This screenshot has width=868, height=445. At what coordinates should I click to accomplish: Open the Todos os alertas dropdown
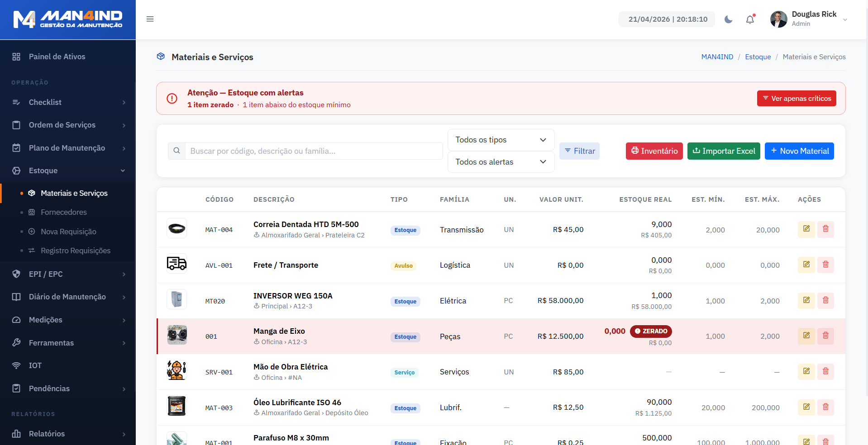pyautogui.click(x=501, y=162)
